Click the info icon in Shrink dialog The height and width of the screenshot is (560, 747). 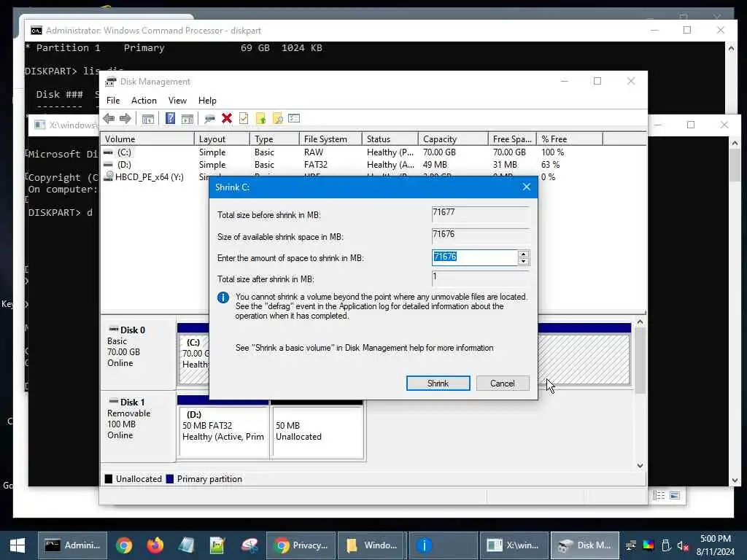coord(223,297)
